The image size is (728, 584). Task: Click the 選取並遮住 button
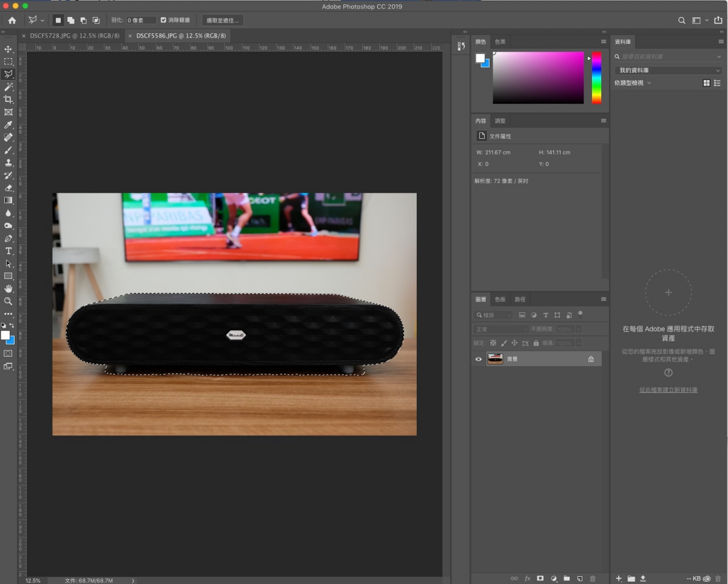(x=223, y=20)
